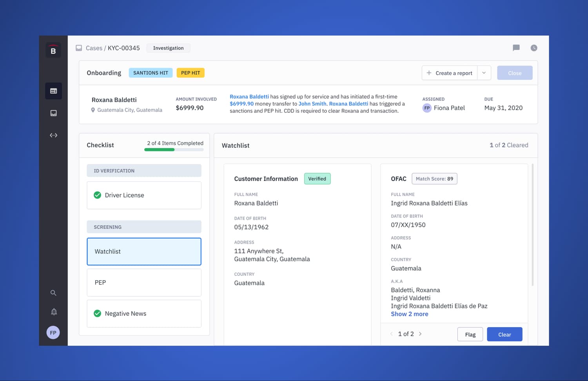Go to previous watchlist match arrow
This screenshot has height=381, width=588.
click(x=391, y=334)
